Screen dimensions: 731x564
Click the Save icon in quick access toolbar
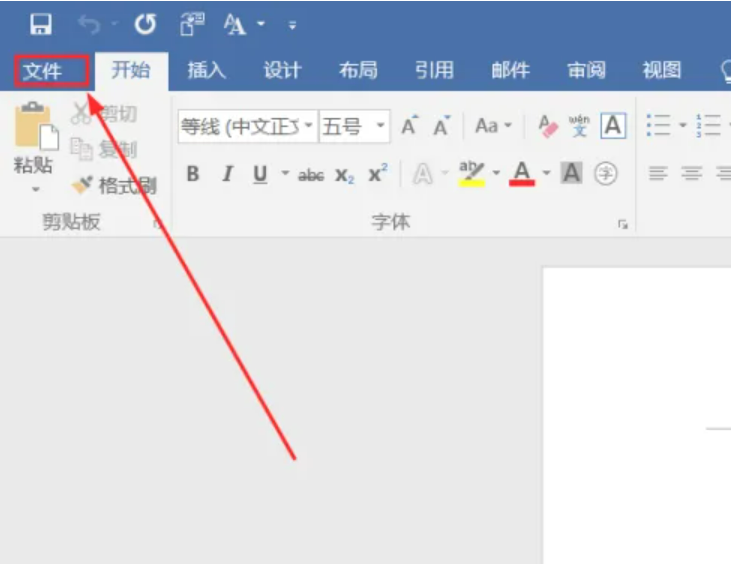[x=41, y=24]
